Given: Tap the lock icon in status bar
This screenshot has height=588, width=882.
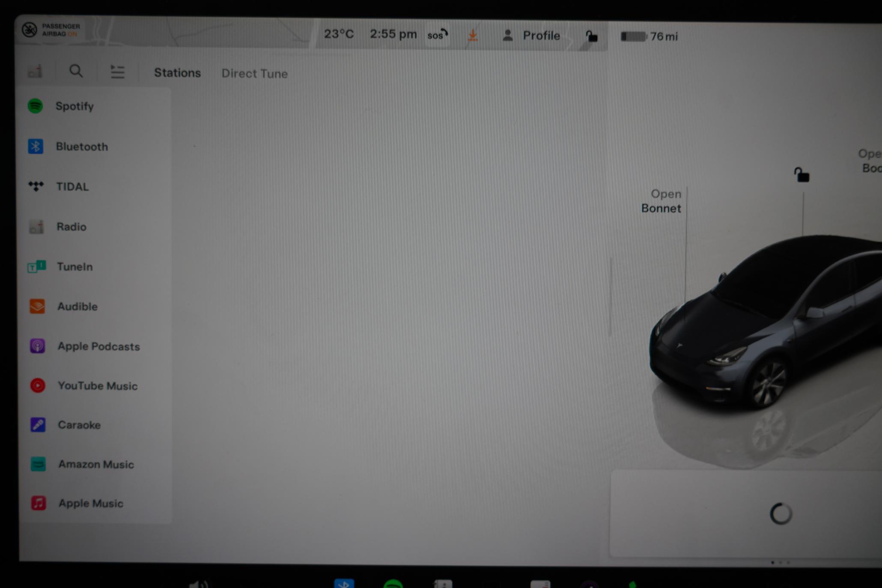Looking at the screenshot, I should (x=592, y=36).
